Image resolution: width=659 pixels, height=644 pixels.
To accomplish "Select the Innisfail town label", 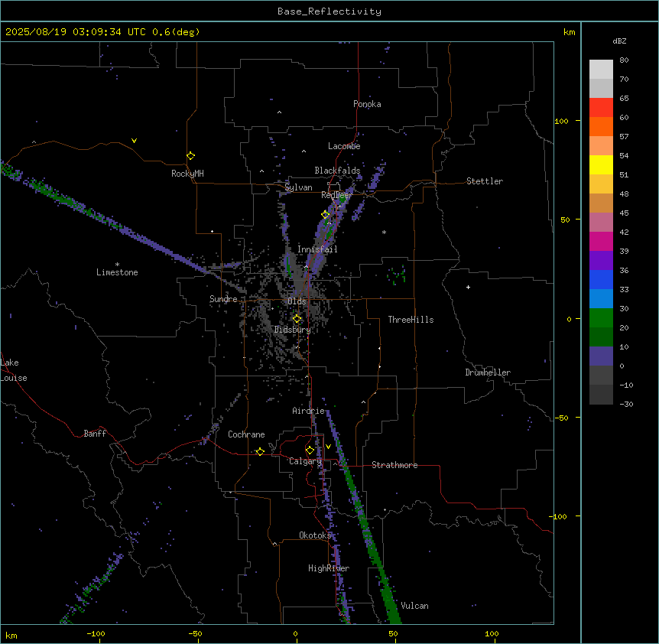I will [317, 249].
